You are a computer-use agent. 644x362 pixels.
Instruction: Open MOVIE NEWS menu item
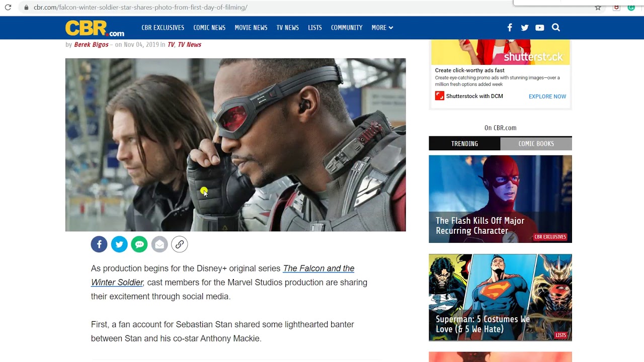coord(251,28)
